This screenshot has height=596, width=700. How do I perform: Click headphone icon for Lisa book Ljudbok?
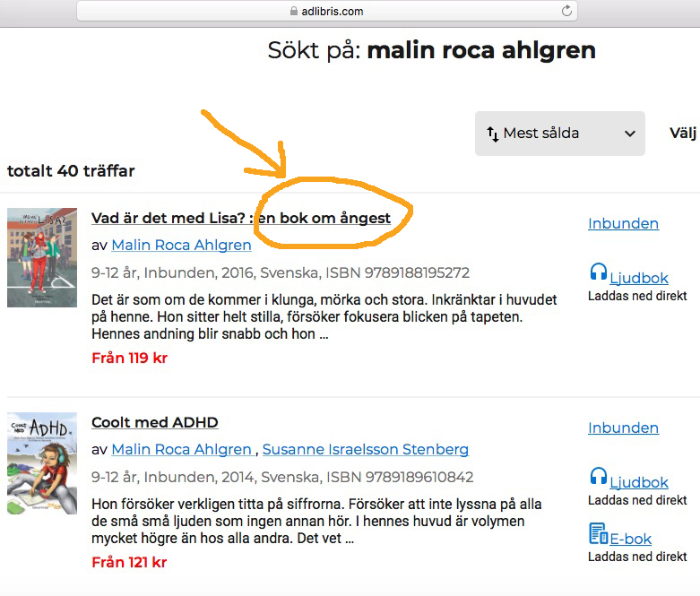[598, 272]
